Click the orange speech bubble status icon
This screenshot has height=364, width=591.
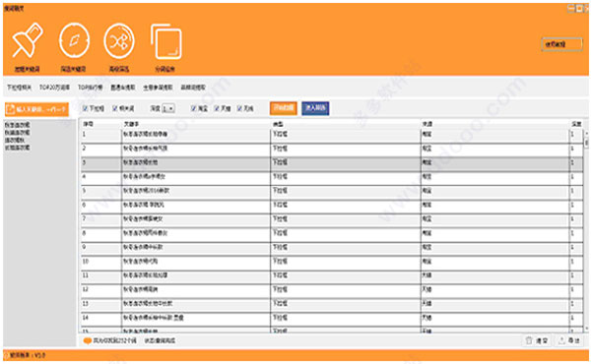click(x=88, y=340)
